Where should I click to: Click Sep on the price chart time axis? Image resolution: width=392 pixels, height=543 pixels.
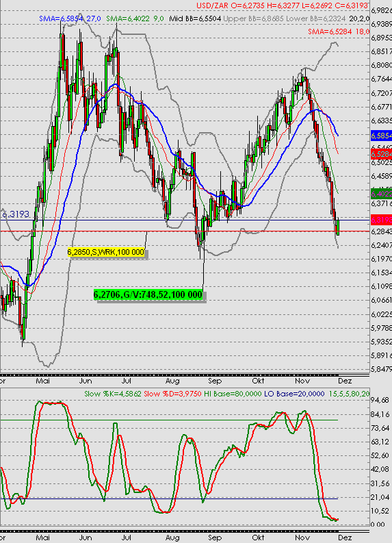point(215,381)
